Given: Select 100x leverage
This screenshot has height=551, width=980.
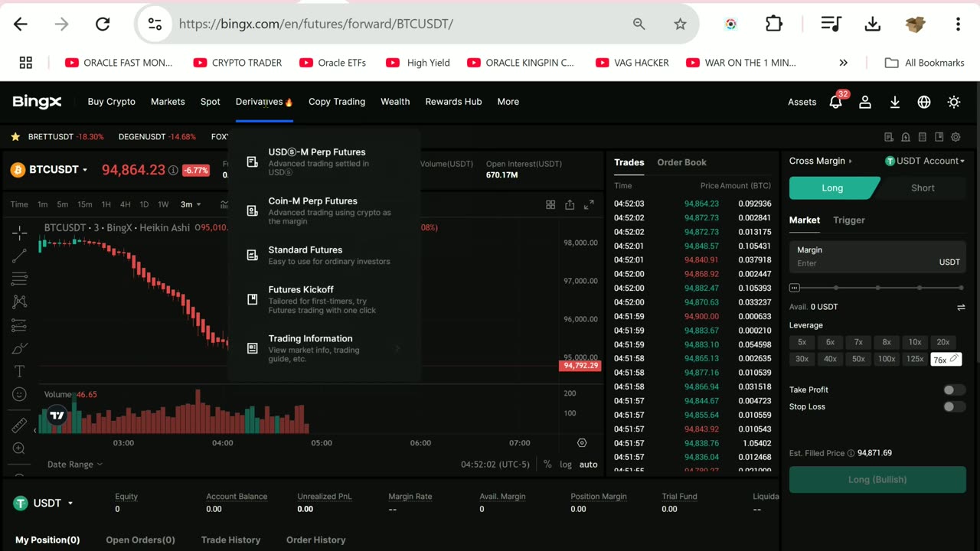Looking at the screenshot, I should 887,359.
